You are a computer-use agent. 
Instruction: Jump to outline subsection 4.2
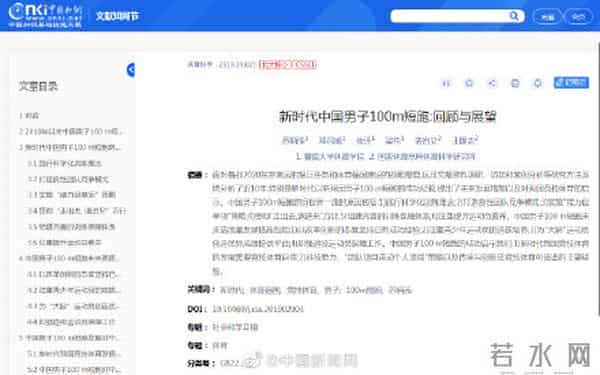74,290
